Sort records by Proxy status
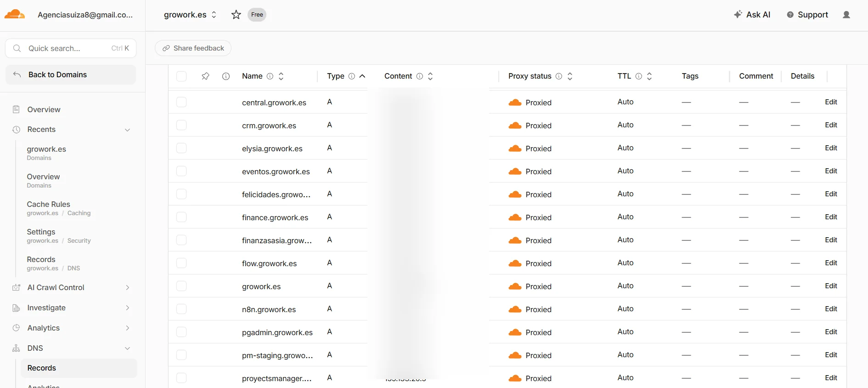Viewport: 868px width, 388px height. pyautogui.click(x=570, y=76)
